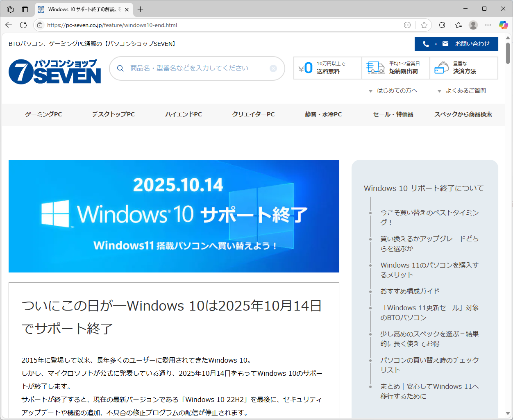Click the お問い合わせ contact button
Screen dimensions: 513x420
tap(456, 44)
